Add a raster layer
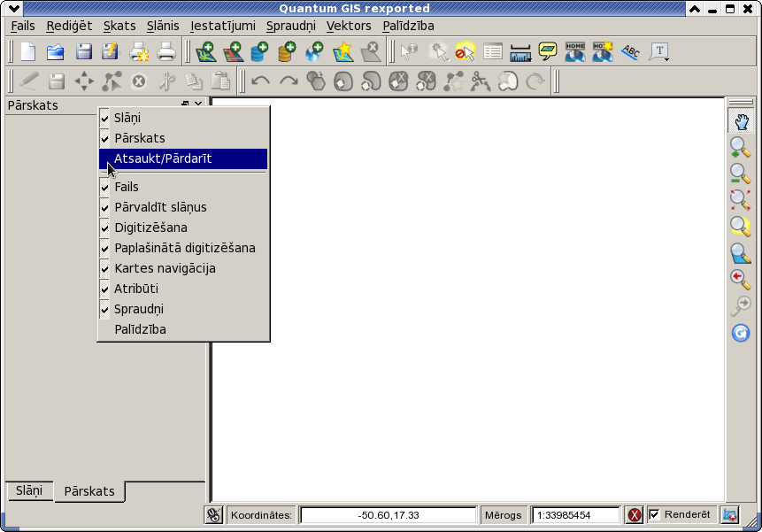 [234, 51]
